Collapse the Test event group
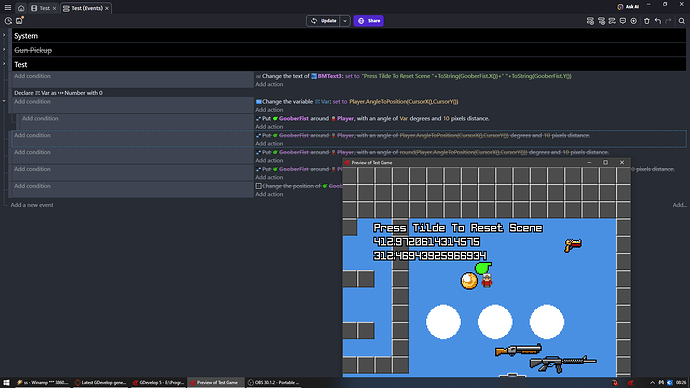This screenshot has height=388, width=690. 4,64
